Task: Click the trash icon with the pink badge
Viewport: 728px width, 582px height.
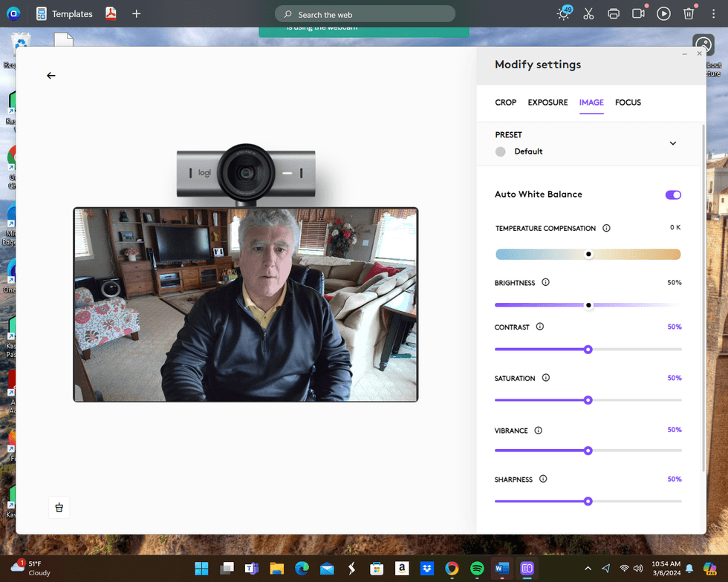Action: 688,13
